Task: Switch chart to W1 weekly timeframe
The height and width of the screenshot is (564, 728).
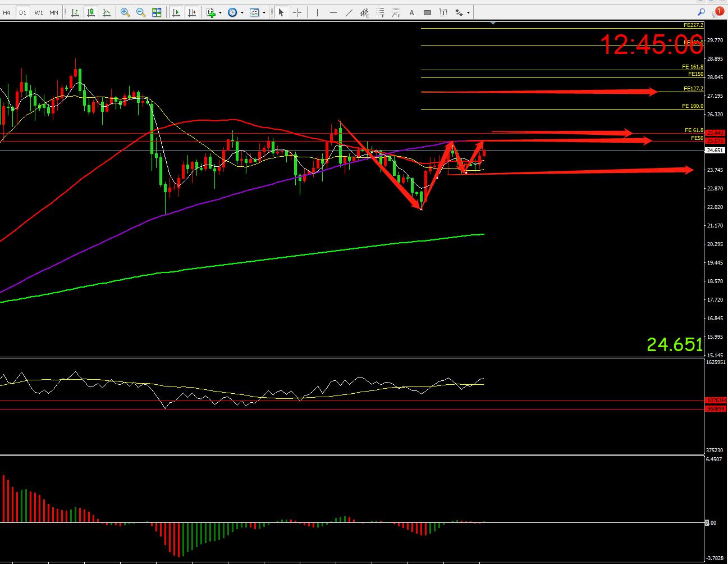Action: pyautogui.click(x=38, y=12)
